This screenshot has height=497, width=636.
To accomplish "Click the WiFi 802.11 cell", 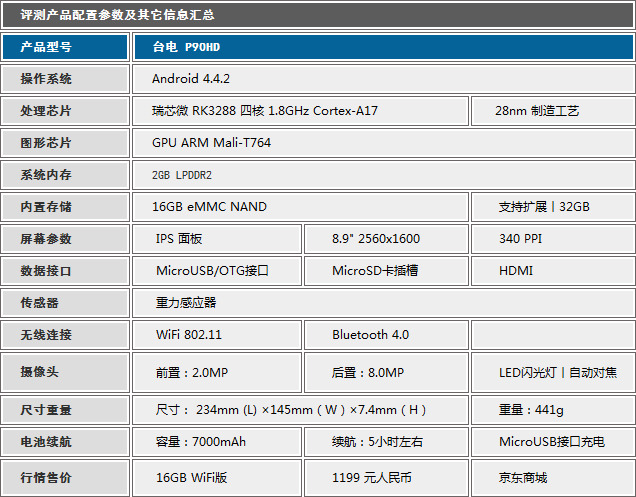I will 217,335.
